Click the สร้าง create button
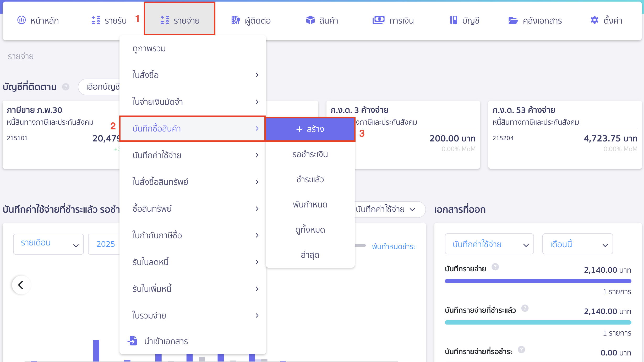 tap(310, 129)
